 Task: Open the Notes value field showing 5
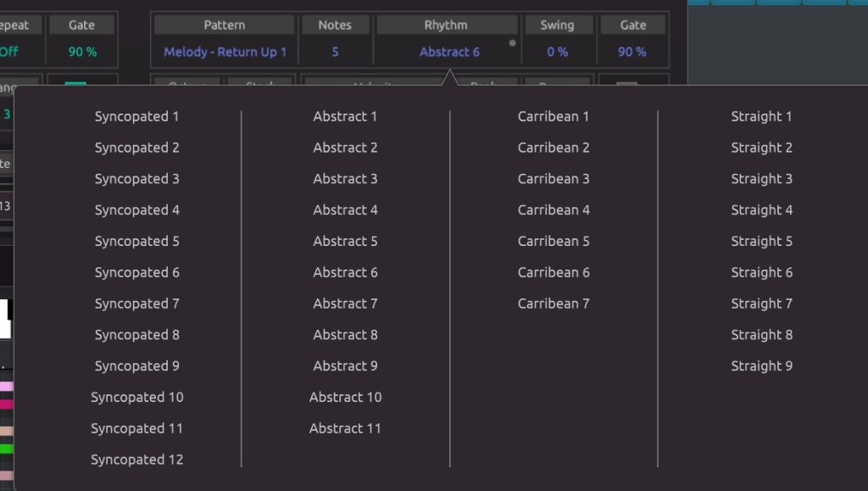pyautogui.click(x=335, y=53)
